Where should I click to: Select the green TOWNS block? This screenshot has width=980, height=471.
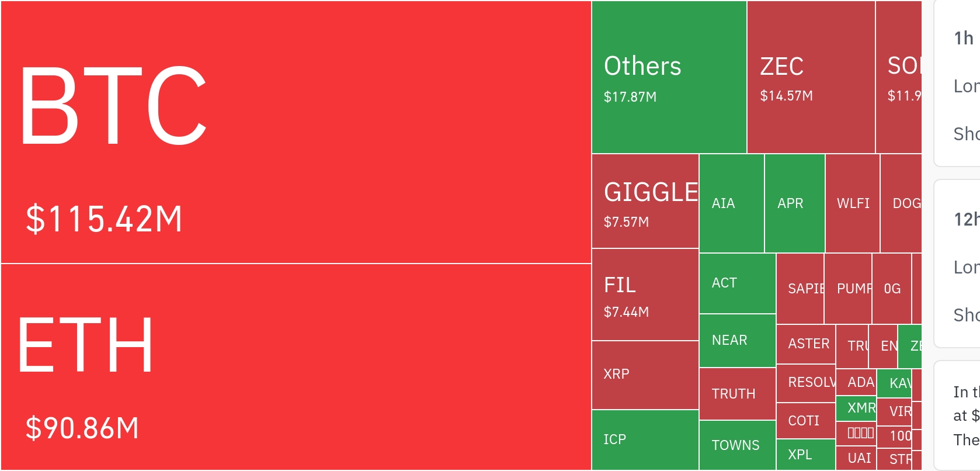(737, 445)
